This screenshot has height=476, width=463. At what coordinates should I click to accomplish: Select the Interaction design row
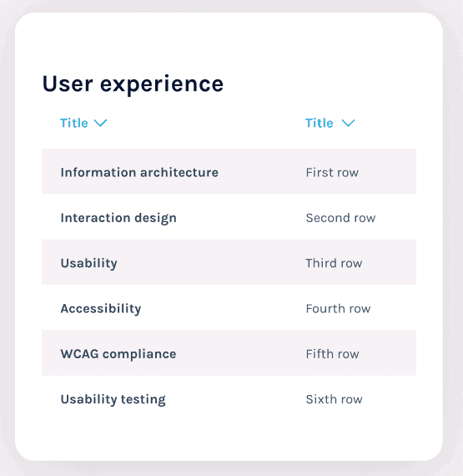point(229,217)
